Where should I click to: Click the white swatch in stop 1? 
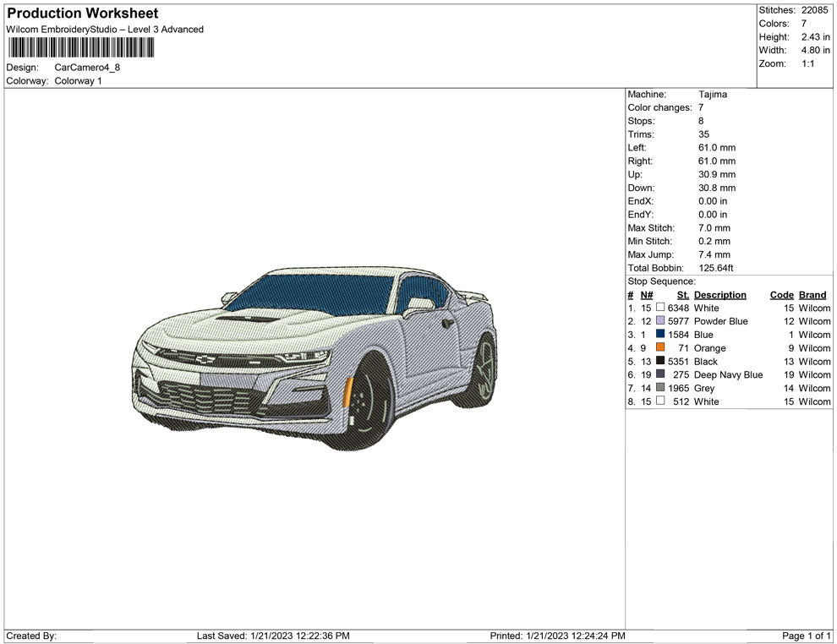pos(660,308)
